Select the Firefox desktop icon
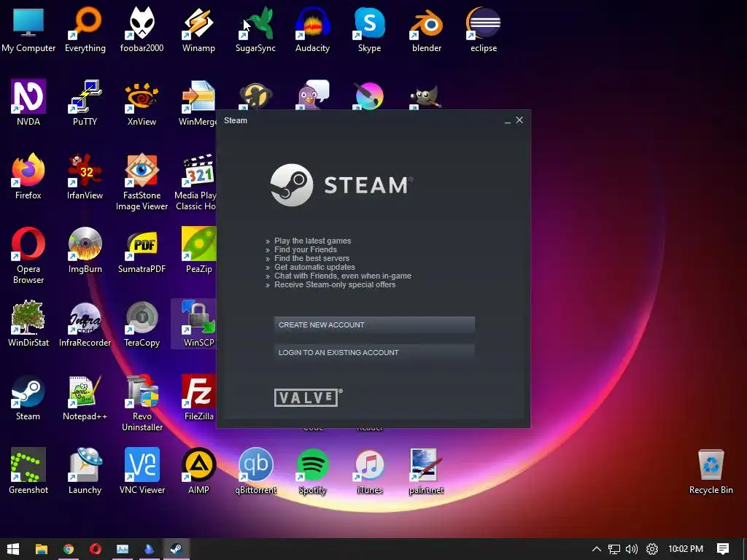 click(x=28, y=176)
